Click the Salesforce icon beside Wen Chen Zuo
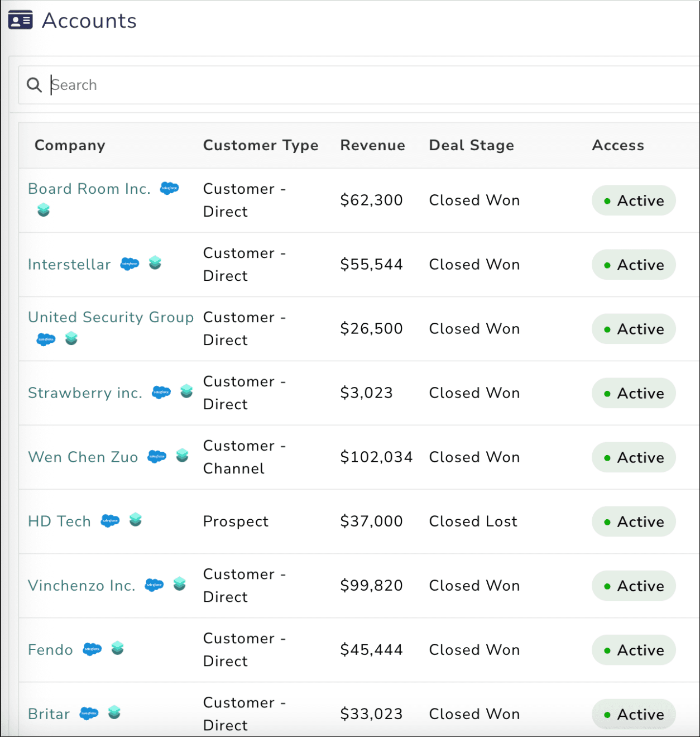The height and width of the screenshot is (737, 700). (x=157, y=456)
